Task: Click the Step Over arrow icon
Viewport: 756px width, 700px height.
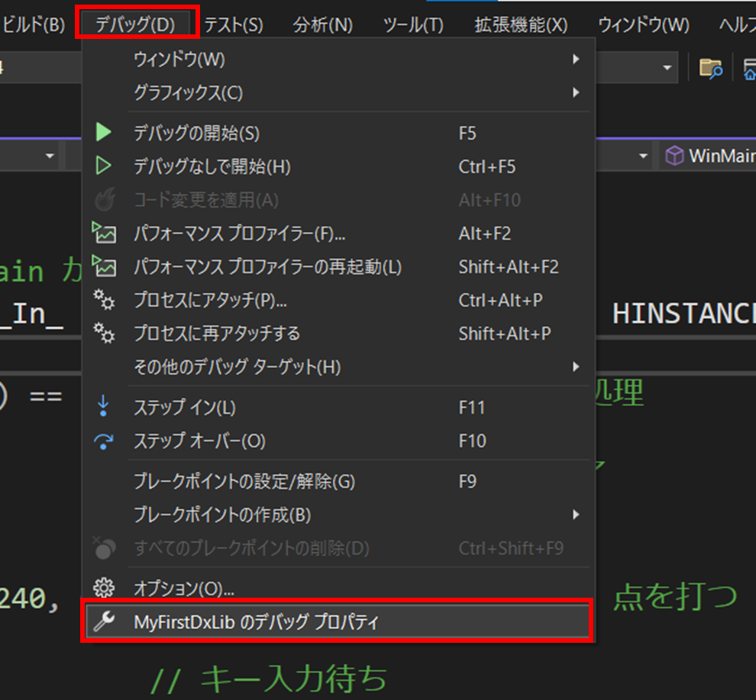Action: click(104, 441)
